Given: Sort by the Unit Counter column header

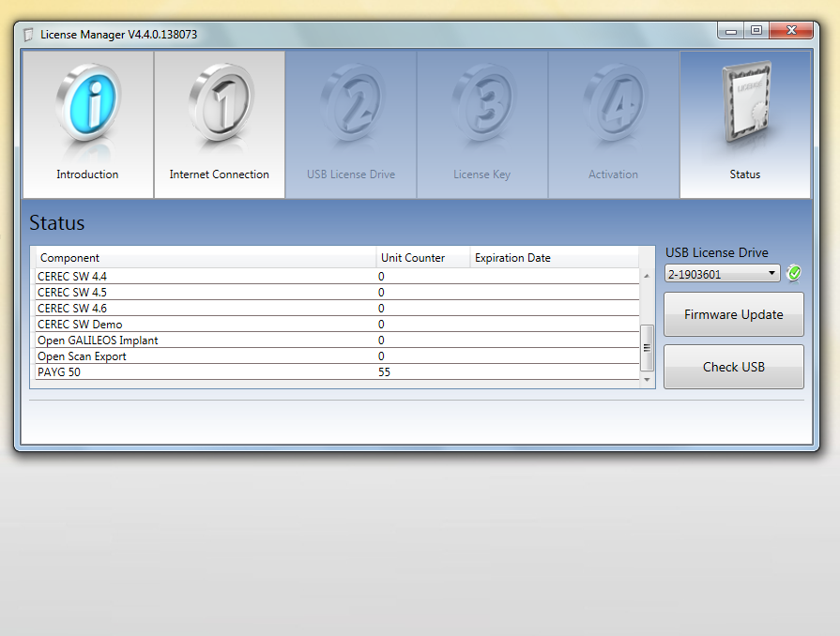Looking at the screenshot, I should point(423,258).
